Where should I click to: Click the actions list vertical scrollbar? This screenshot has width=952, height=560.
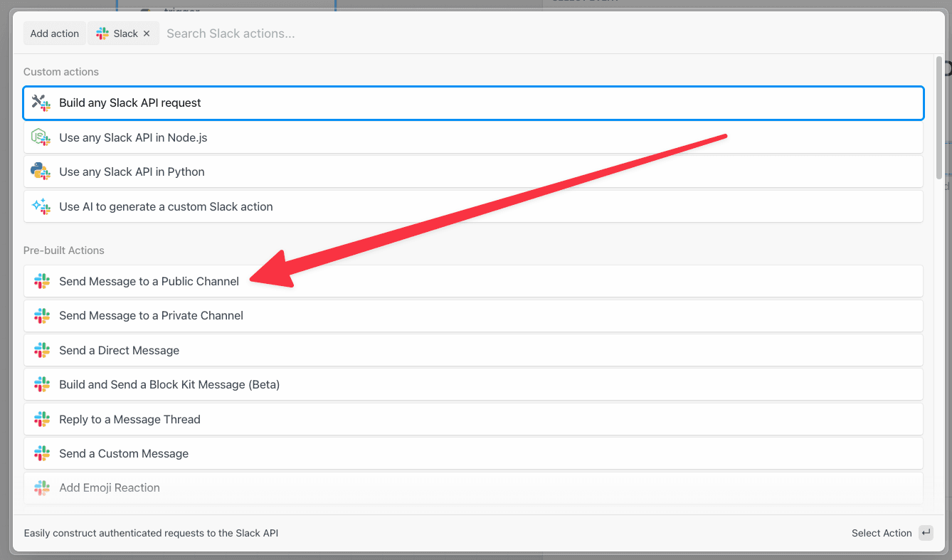click(939, 117)
